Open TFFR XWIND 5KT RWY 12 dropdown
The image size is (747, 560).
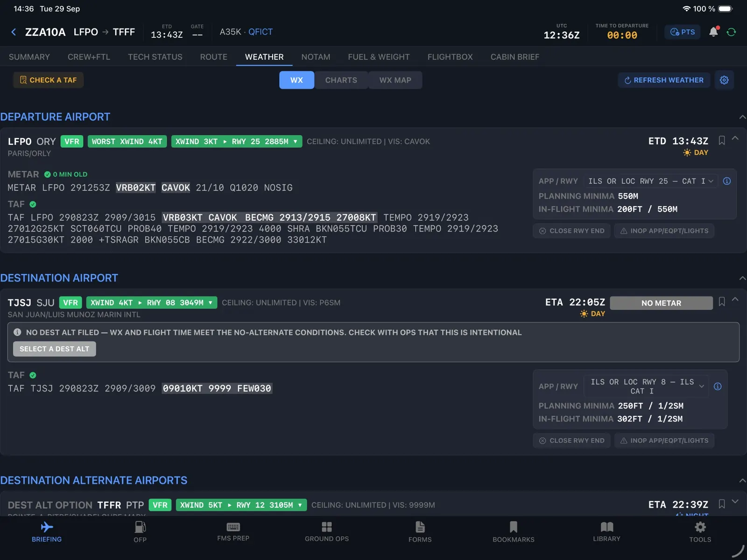click(241, 505)
